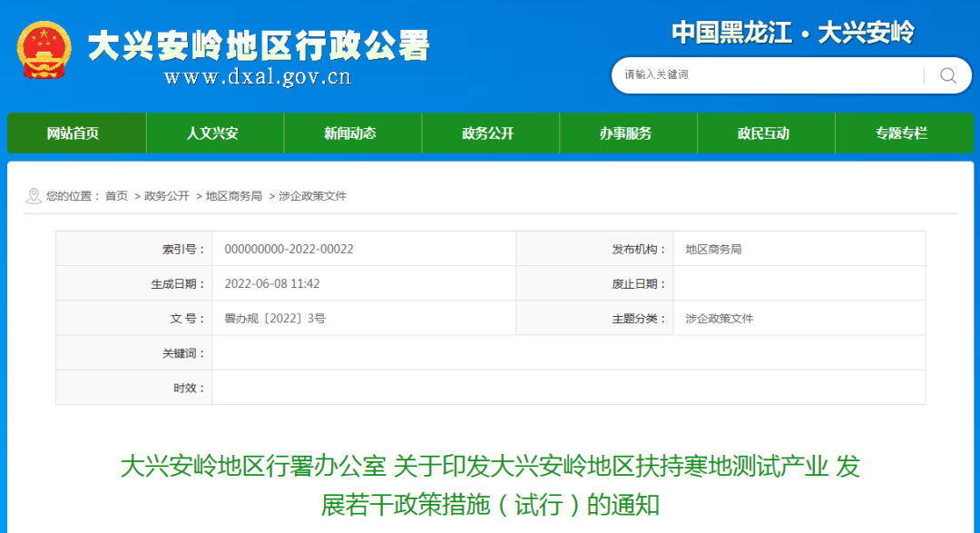Viewport: 980px width, 533px height.
Task: Select the 索引号 value 000000000-2022-00022
Action: (x=290, y=248)
